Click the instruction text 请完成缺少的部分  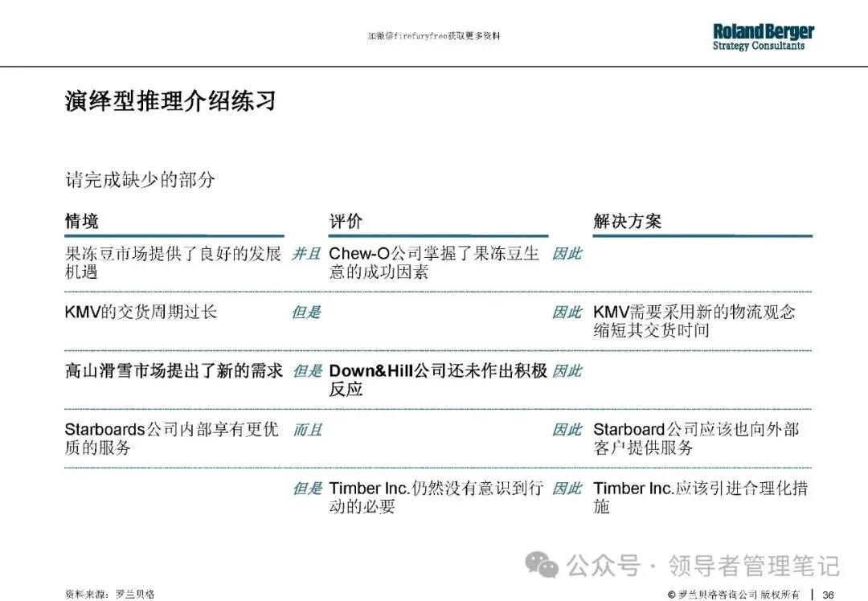[x=140, y=179]
